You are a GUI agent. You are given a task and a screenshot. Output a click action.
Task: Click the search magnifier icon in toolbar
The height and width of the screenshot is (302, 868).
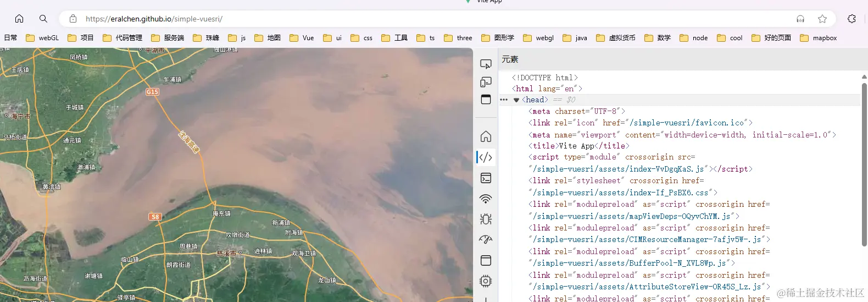pyautogui.click(x=43, y=19)
